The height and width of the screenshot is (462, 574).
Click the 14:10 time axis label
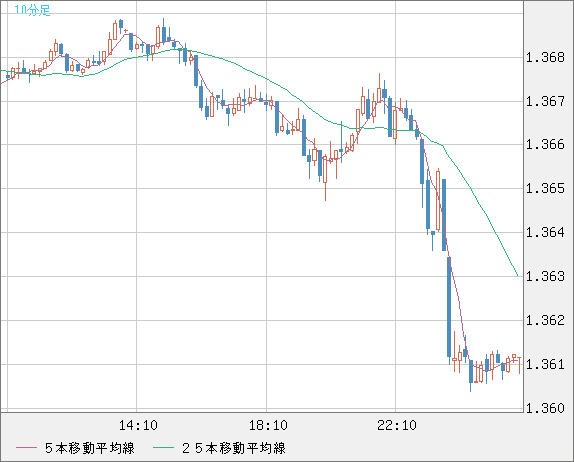[x=138, y=425]
